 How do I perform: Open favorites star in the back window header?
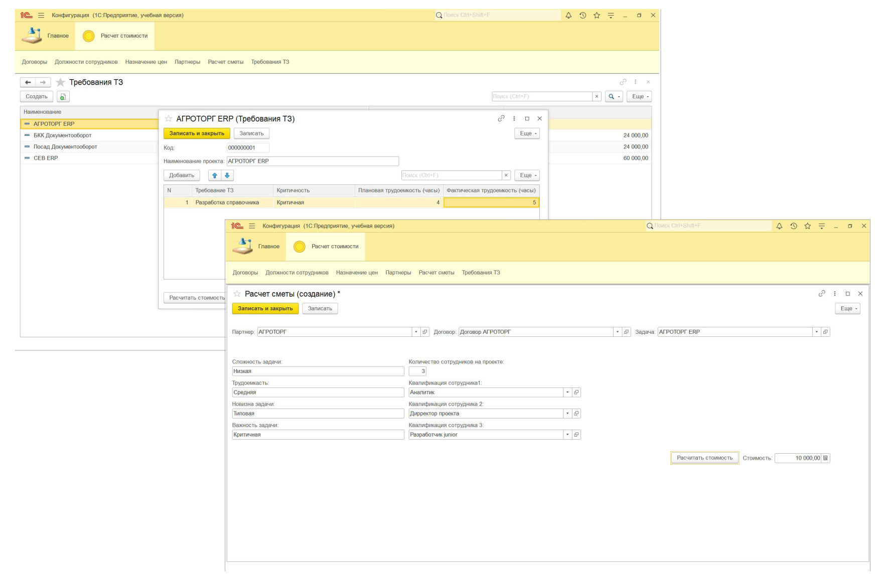point(597,16)
